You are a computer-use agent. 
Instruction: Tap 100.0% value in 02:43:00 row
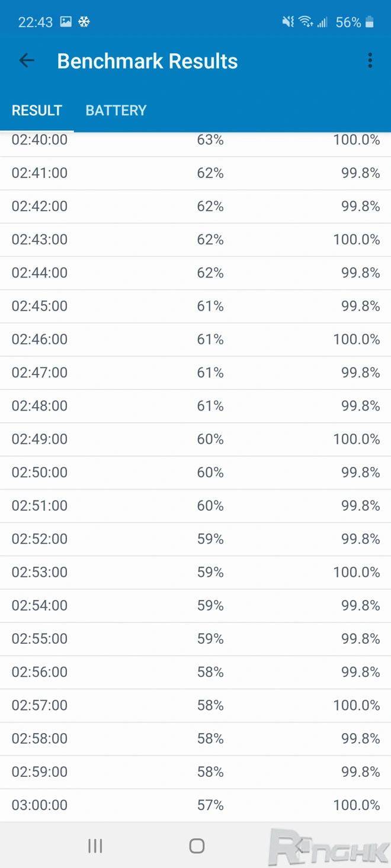pyautogui.click(x=357, y=240)
